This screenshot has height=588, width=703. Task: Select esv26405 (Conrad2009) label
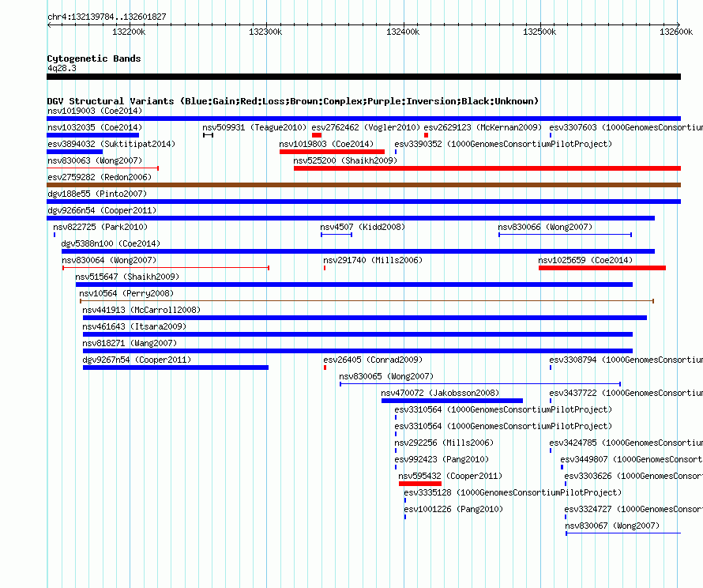coord(373,360)
